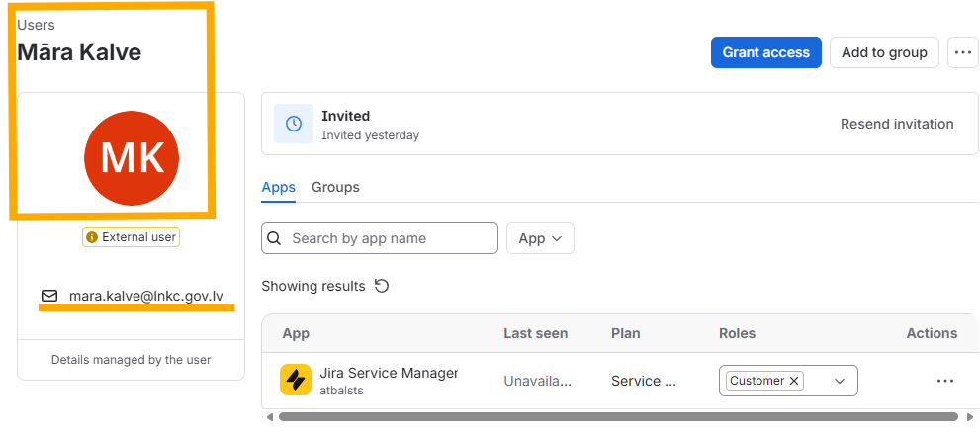
Task: Click the Grant access button
Action: point(766,52)
